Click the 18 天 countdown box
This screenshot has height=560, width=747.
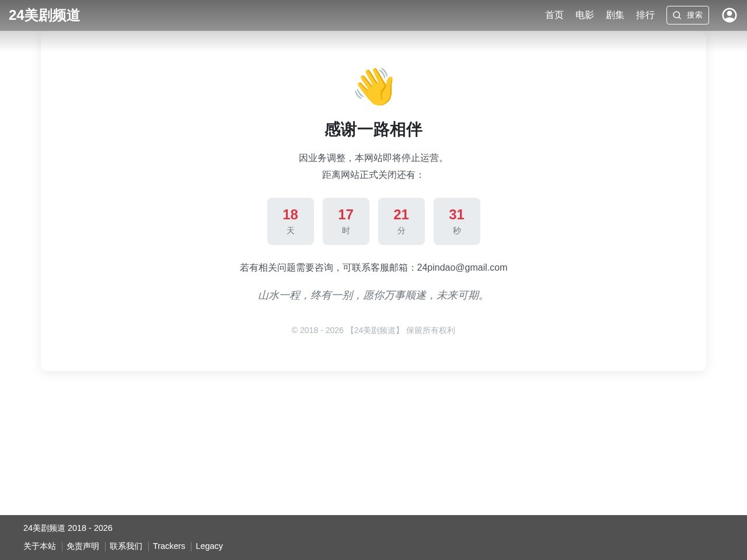(290, 221)
